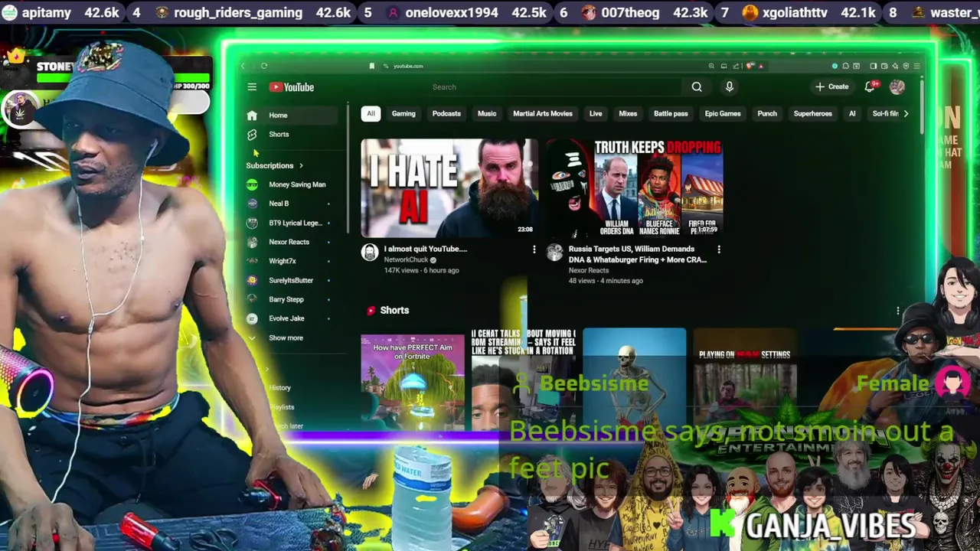Click the bookmark icon in the address bar
980x551 pixels.
[x=372, y=66]
